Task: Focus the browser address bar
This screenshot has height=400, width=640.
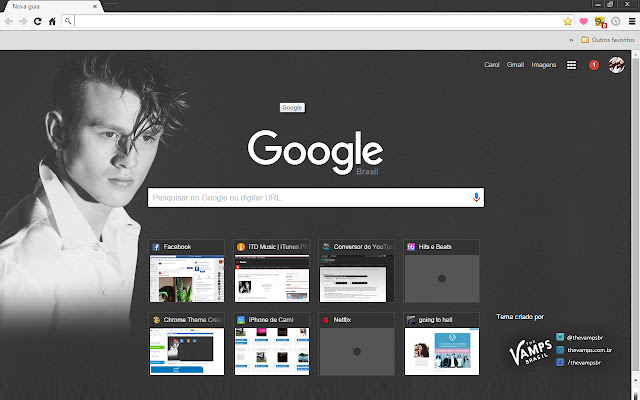Action: tap(318, 21)
